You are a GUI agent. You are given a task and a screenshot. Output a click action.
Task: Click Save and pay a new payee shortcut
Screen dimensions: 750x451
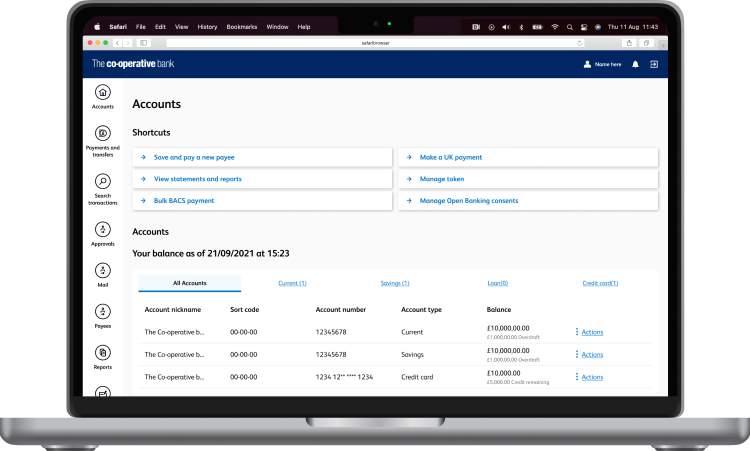262,157
